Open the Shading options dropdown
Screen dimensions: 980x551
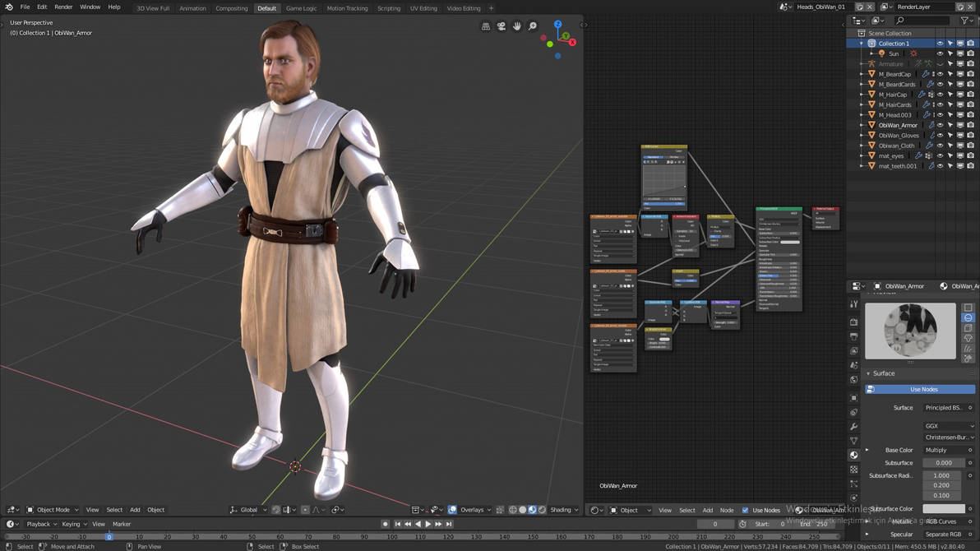tap(564, 510)
